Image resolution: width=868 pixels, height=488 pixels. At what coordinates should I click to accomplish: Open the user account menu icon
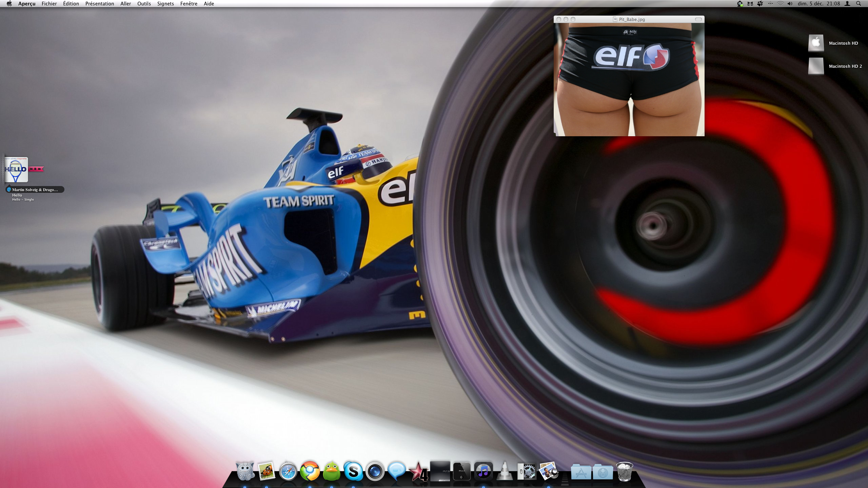(x=847, y=4)
